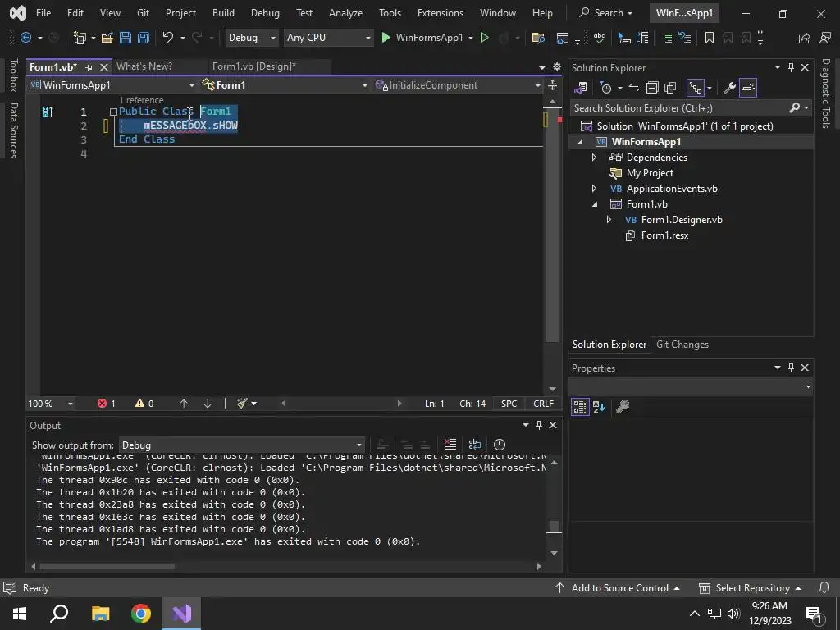Image resolution: width=840 pixels, height=630 pixels.
Task: Switch to the Form1.vb [Design]* tab
Action: tap(254, 66)
